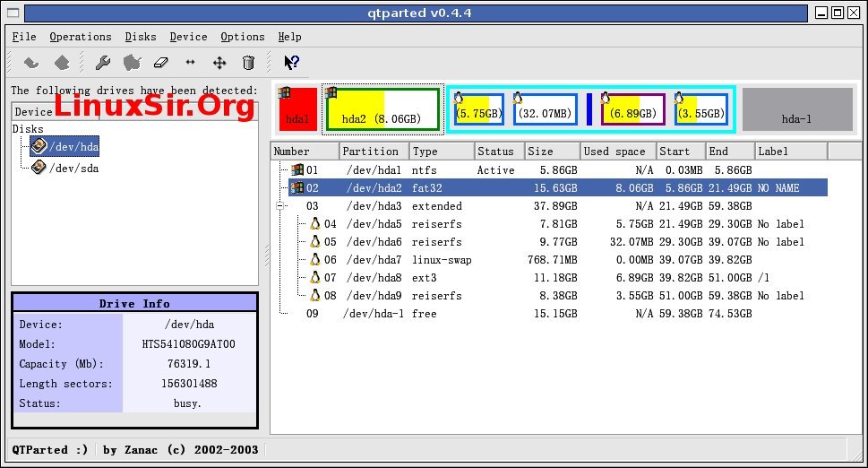Collapse the extended partition 03 tree

(x=280, y=206)
